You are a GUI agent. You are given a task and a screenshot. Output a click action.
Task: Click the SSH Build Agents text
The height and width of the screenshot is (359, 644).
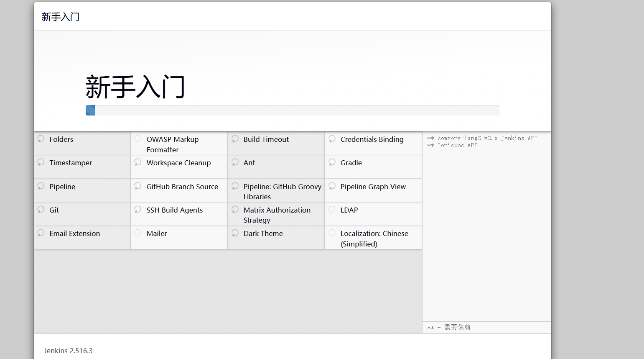175,210
